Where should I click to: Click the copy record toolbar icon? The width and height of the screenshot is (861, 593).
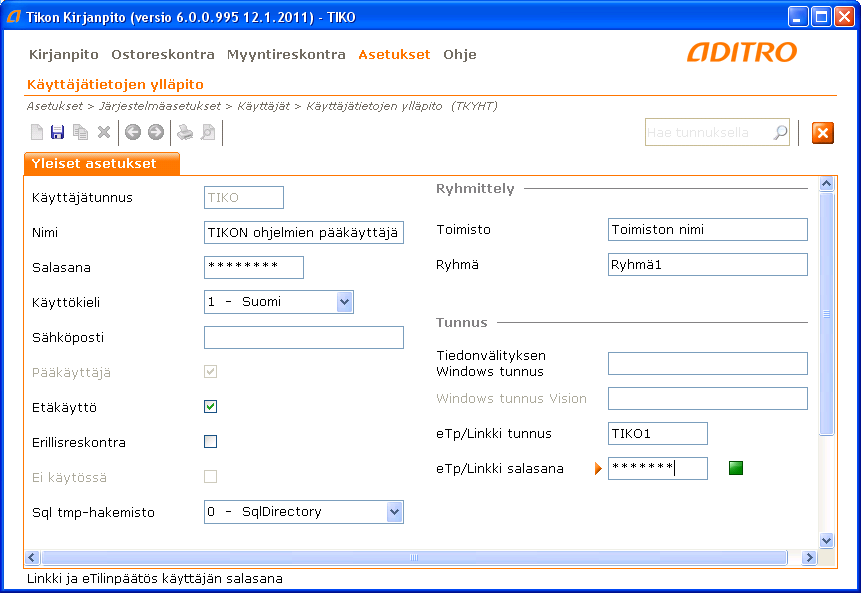80,132
